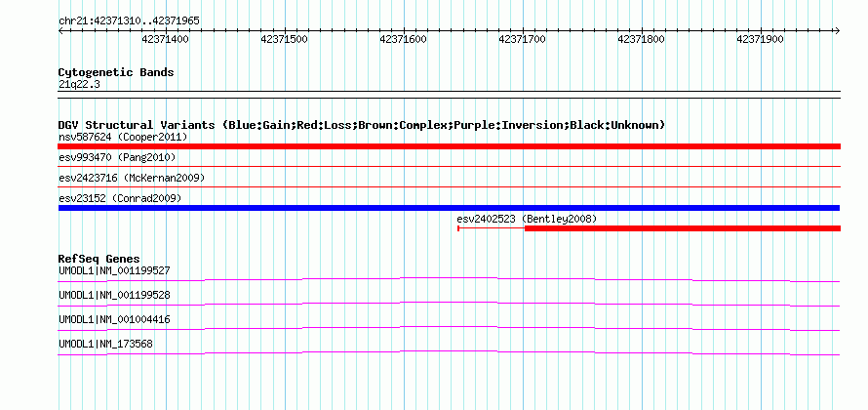The width and height of the screenshot is (868, 410).
Task: Click the 42371900 ruler position label
Action: point(761,39)
